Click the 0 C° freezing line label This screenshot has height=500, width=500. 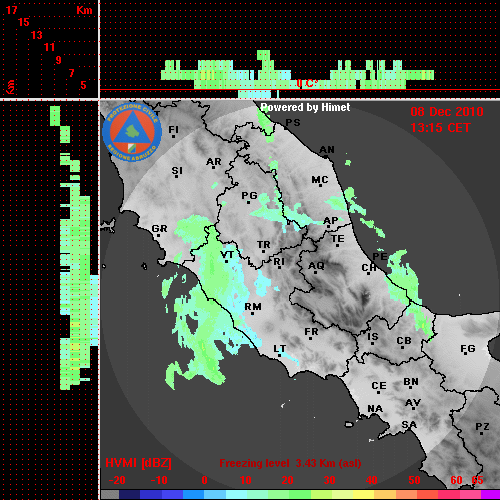point(307,83)
